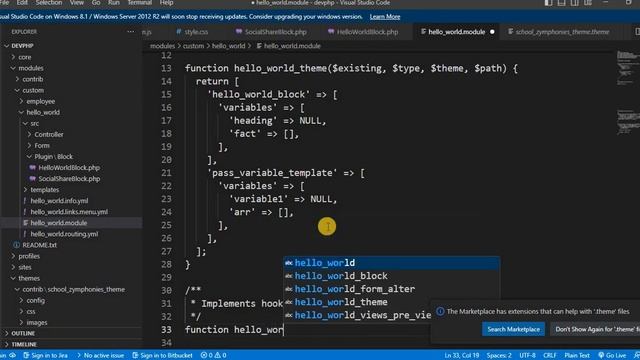Expand the OUTLINE section

[71, 333]
